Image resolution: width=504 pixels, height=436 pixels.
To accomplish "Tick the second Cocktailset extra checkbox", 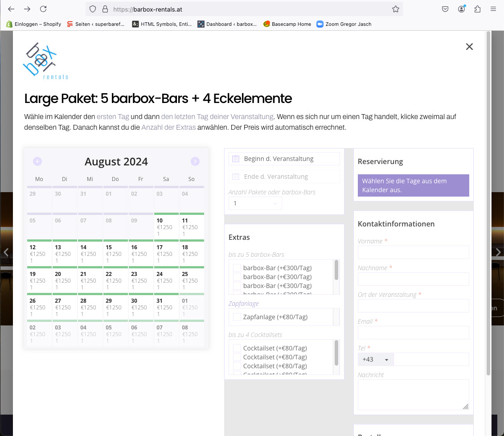I will [x=237, y=357].
